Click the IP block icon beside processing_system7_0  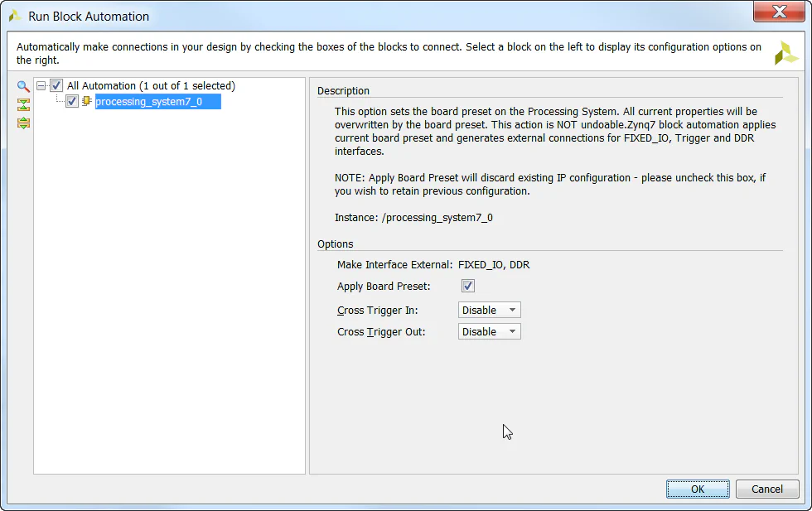point(86,101)
